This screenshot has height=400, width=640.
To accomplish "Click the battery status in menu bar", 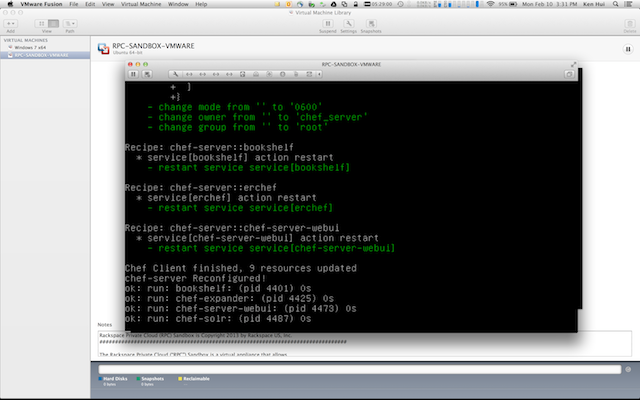I will 508,4.
